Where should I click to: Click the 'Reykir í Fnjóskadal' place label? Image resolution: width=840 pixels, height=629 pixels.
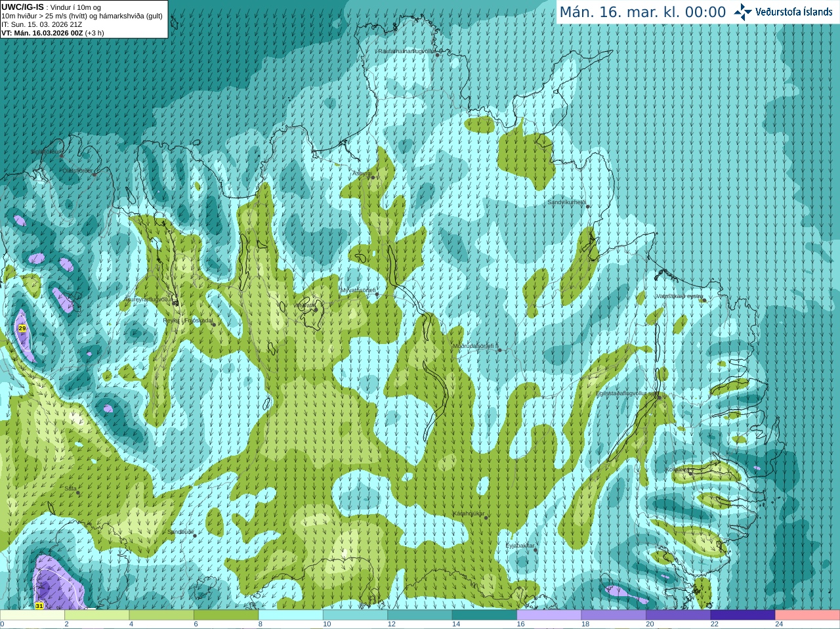tap(188, 320)
